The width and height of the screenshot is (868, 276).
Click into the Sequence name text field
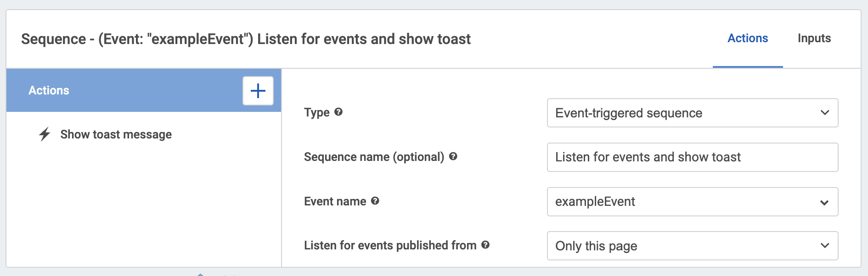coord(692,157)
